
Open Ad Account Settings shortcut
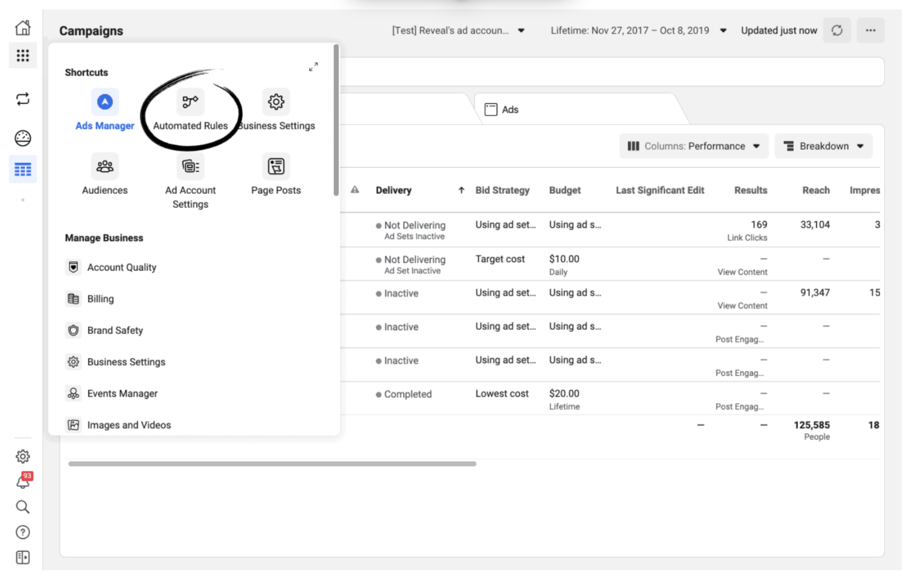(190, 166)
